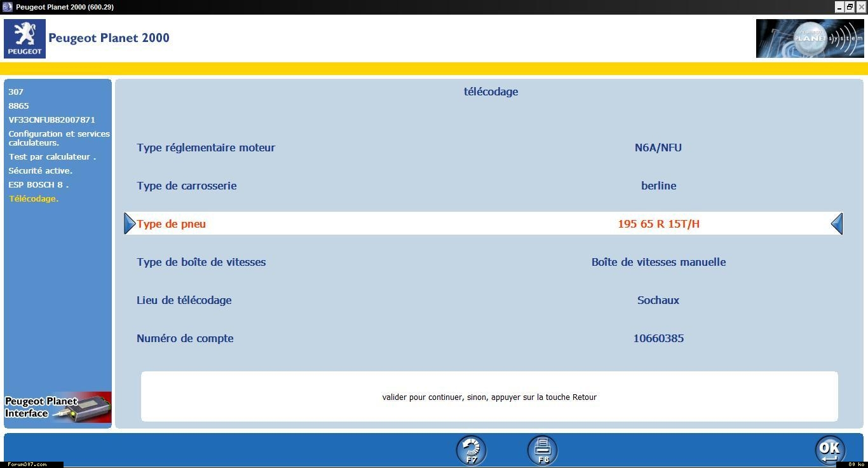
Task: Select the tyre value 195 65 R 15T/H
Action: point(658,224)
